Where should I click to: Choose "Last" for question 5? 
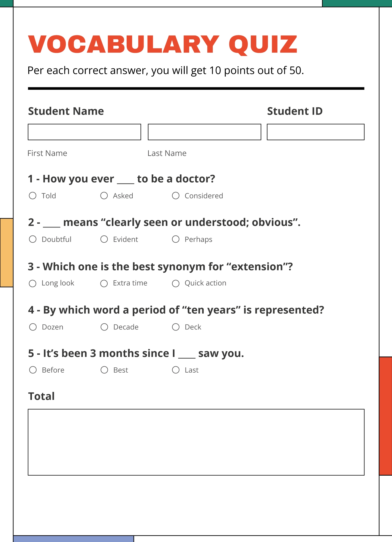click(176, 370)
